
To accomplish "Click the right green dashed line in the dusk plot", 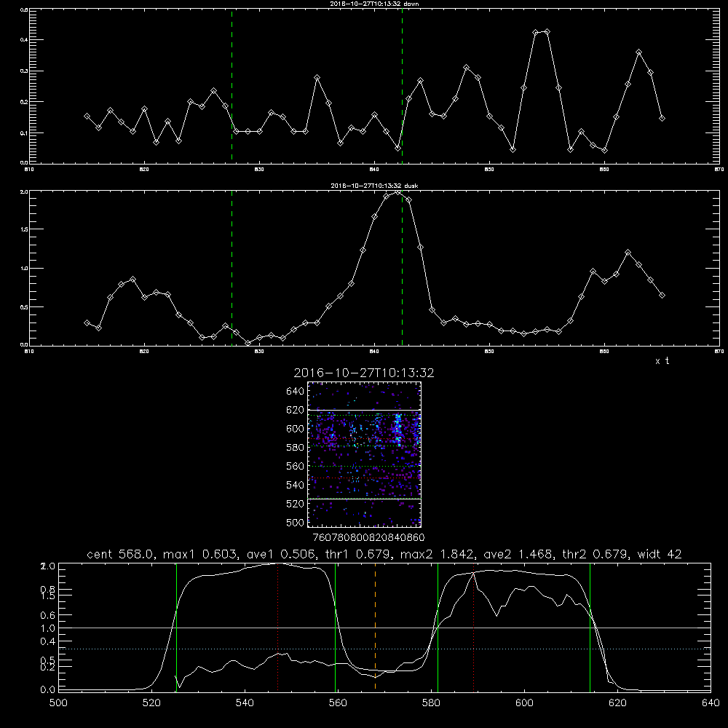I will [x=402, y=268].
